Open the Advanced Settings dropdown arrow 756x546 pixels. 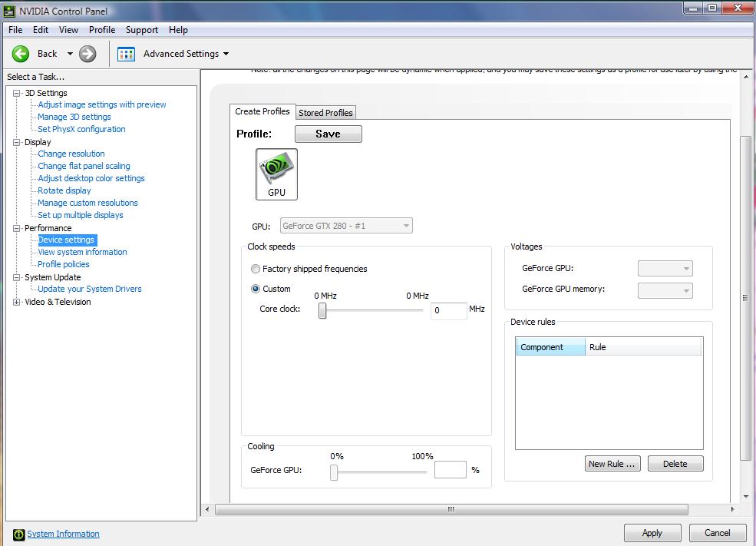[226, 54]
